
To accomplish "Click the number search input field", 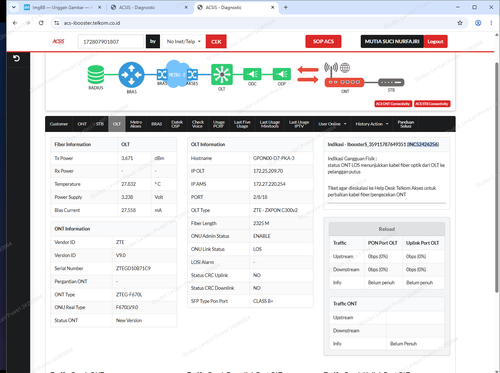I will pos(111,41).
